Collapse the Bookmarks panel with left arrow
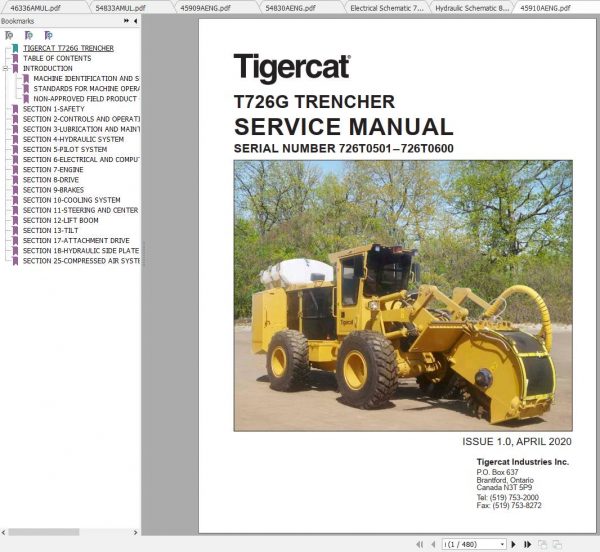600x552 pixels. coord(135,21)
